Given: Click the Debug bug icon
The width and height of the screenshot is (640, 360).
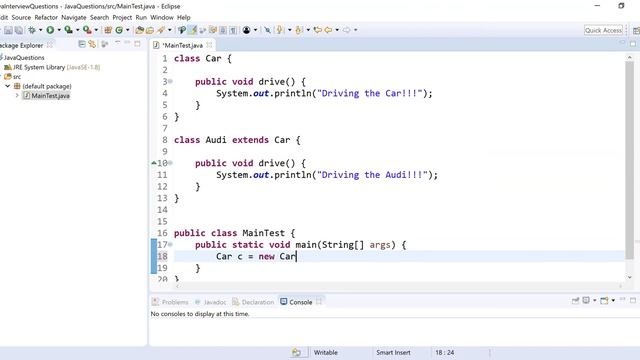Looking at the screenshot, I should coord(31,30).
